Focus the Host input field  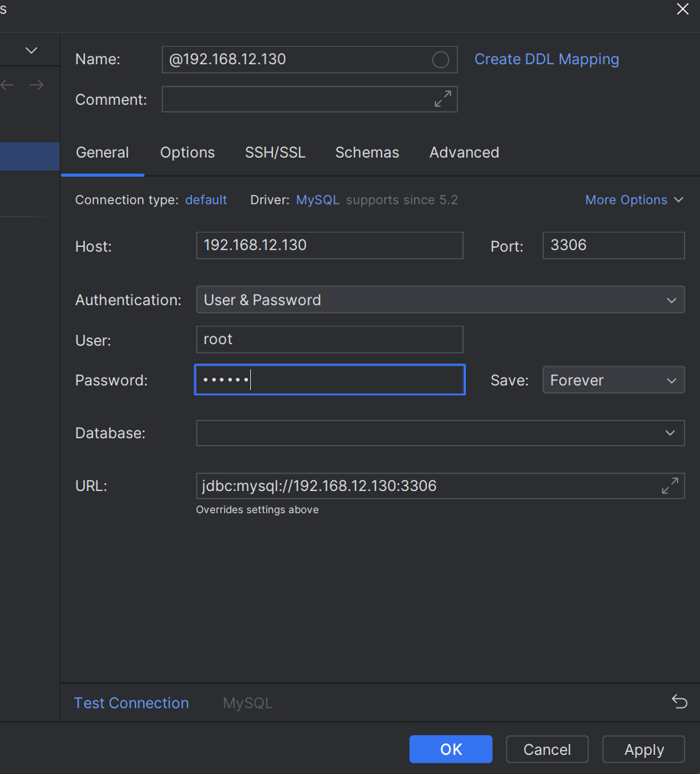click(x=330, y=246)
